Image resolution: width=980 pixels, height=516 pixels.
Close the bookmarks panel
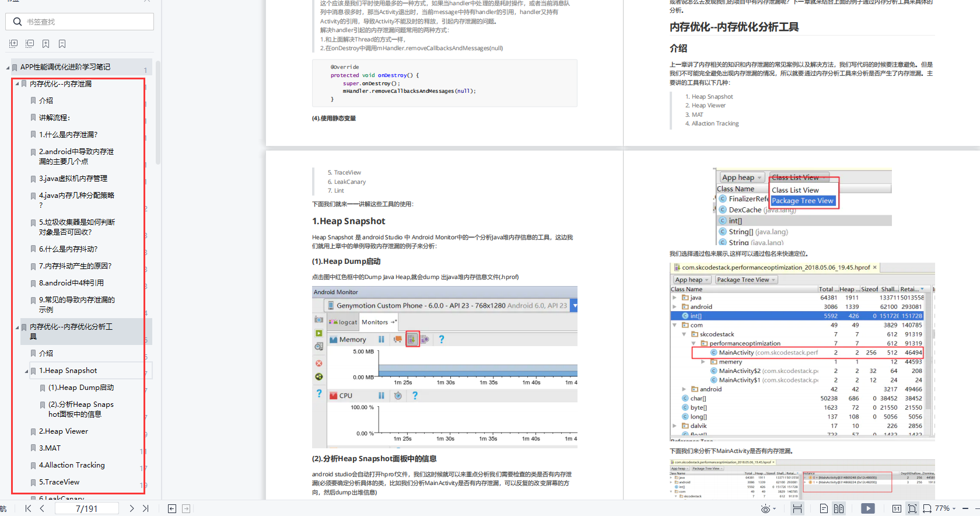click(147, 1)
